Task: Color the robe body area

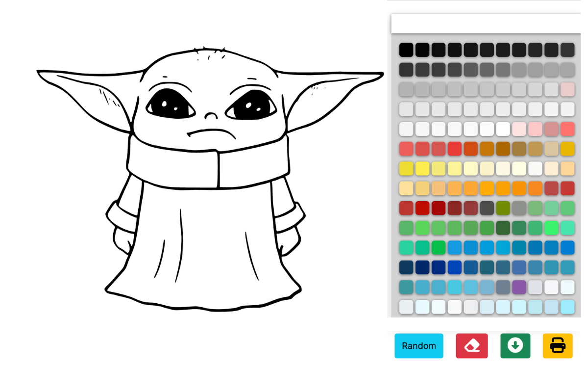Action: tap(206, 245)
